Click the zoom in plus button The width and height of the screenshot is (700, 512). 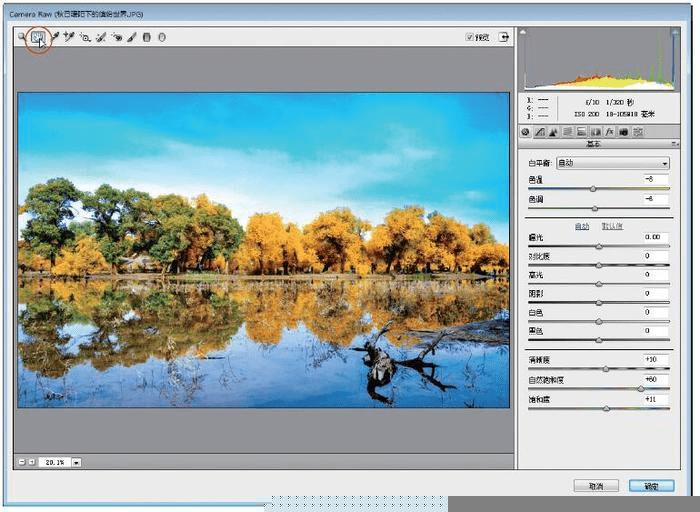[31, 462]
